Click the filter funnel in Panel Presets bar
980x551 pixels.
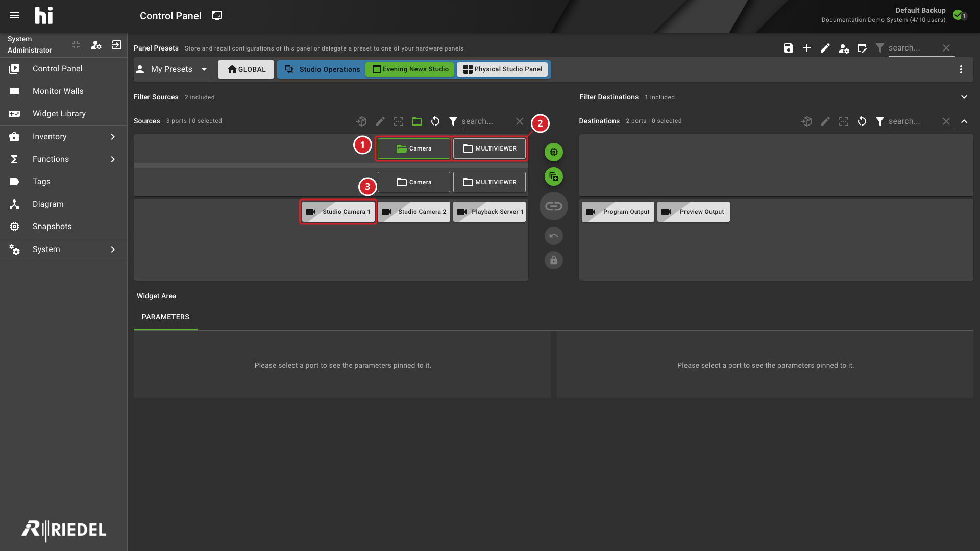(880, 48)
